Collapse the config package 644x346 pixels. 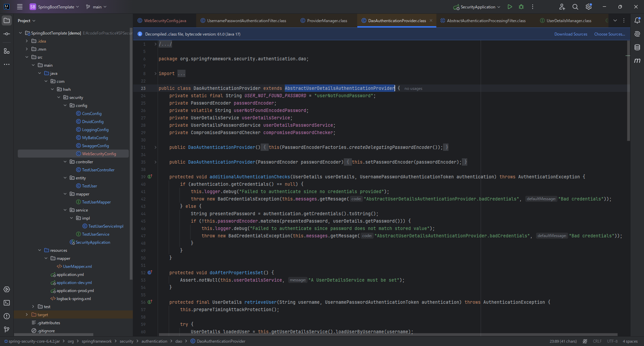(65, 105)
